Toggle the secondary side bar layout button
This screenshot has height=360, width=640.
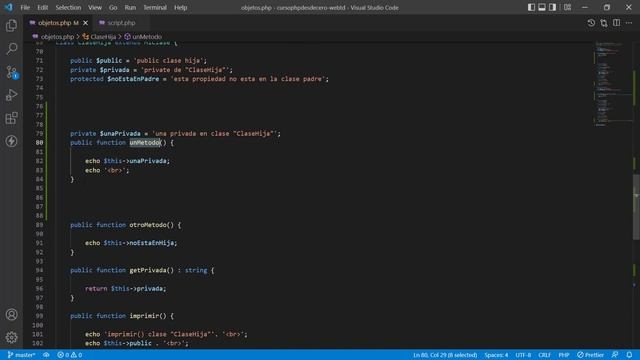tap(552, 7)
